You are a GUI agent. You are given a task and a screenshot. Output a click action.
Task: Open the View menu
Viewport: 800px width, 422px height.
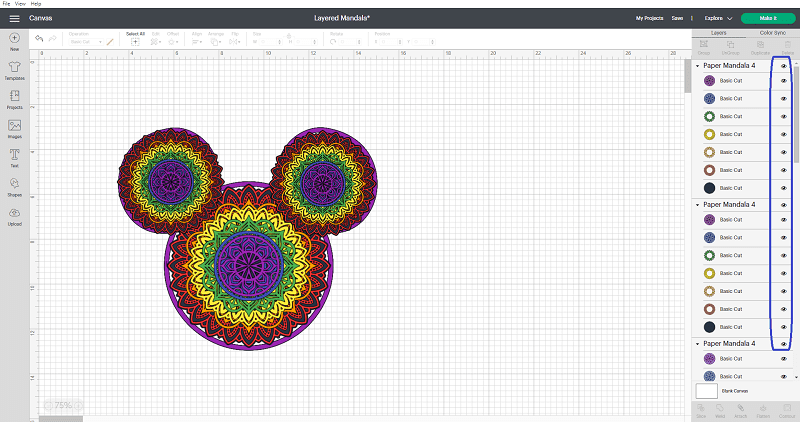[20, 4]
